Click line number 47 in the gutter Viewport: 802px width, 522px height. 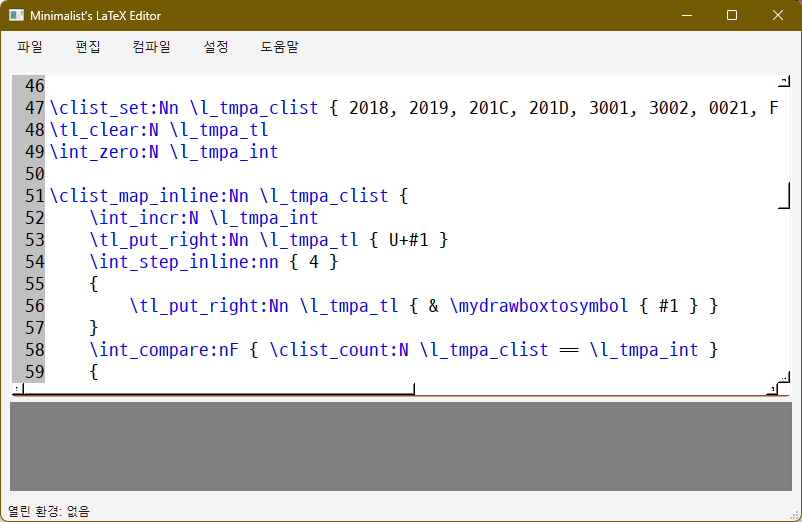click(34, 108)
